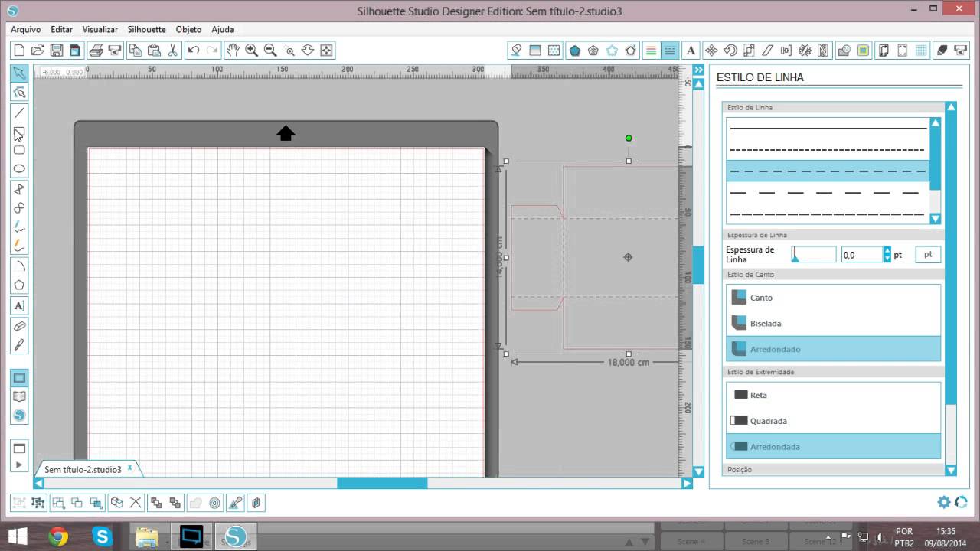Open the Objeto menu

click(x=188, y=29)
